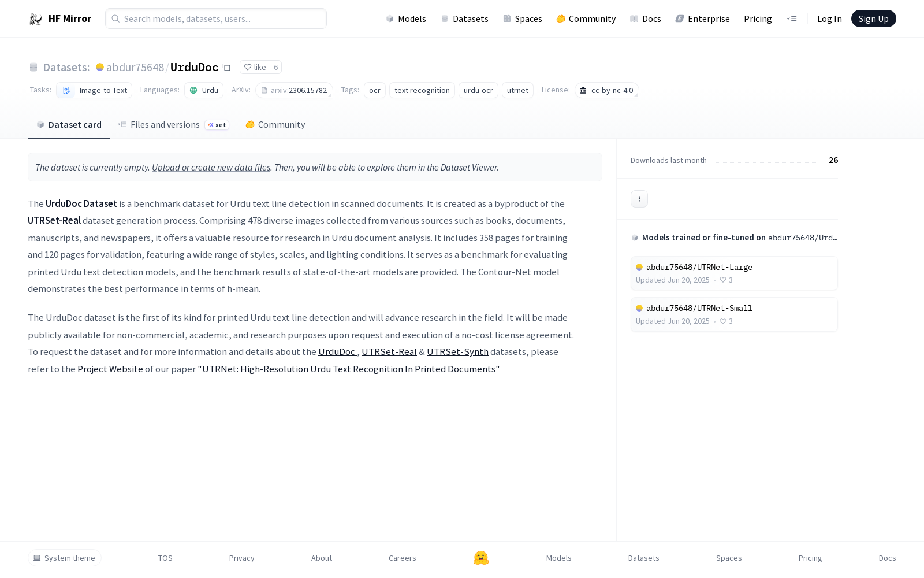Click the About footer link
The width and height of the screenshot is (924, 578).
pos(322,558)
